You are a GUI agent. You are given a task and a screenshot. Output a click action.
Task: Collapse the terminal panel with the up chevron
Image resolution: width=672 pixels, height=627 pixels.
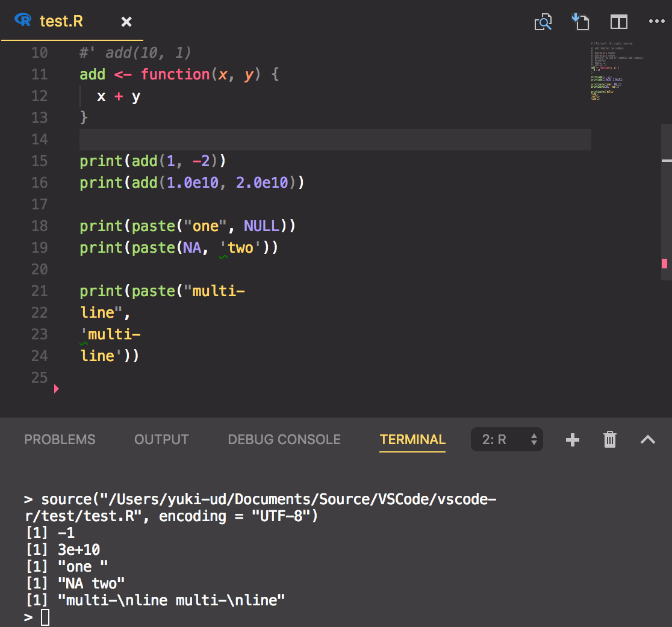coord(648,439)
